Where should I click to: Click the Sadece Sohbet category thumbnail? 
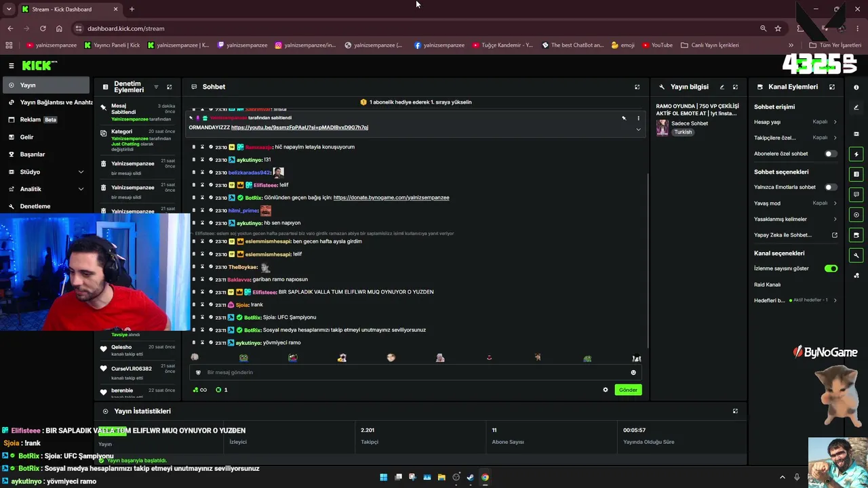click(662, 127)
